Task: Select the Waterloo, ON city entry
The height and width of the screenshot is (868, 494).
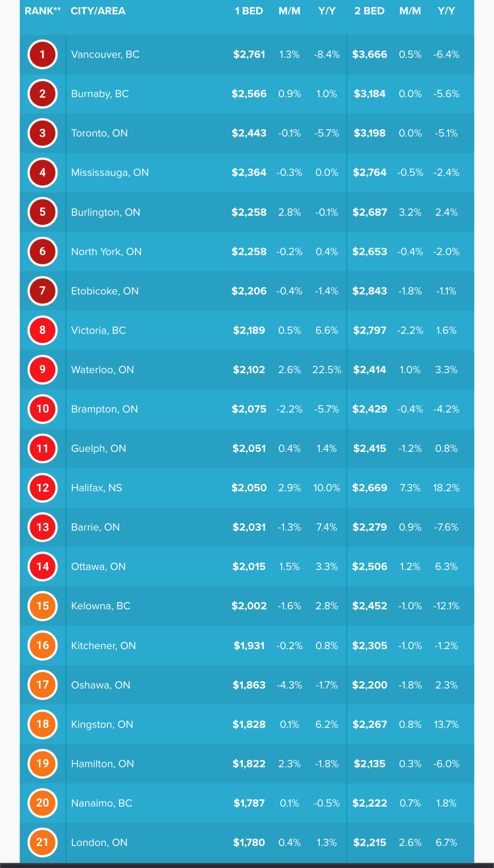Action: (102, 369)
